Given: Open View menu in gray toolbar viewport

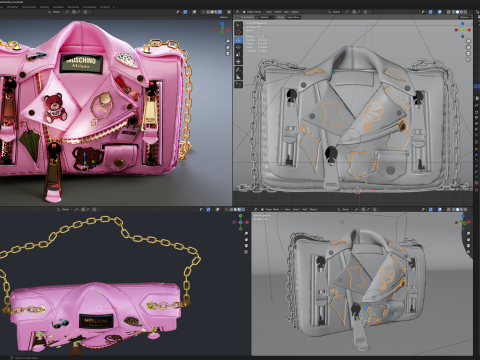Looking at the screenshot, I should 269,12.
